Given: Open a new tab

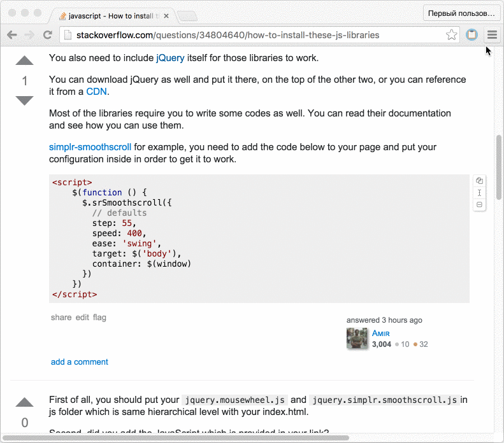Looking at the screenshot, I should (187, 16).
